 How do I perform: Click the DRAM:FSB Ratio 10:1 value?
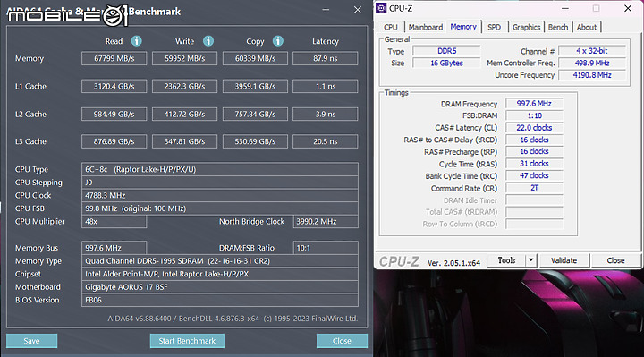[326, 248]
